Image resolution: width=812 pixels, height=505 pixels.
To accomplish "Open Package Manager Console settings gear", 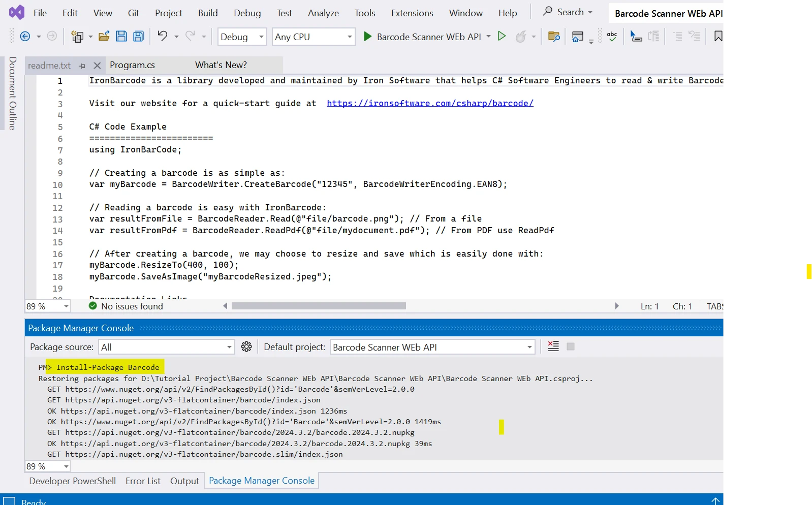I will [x=246, y=347].
